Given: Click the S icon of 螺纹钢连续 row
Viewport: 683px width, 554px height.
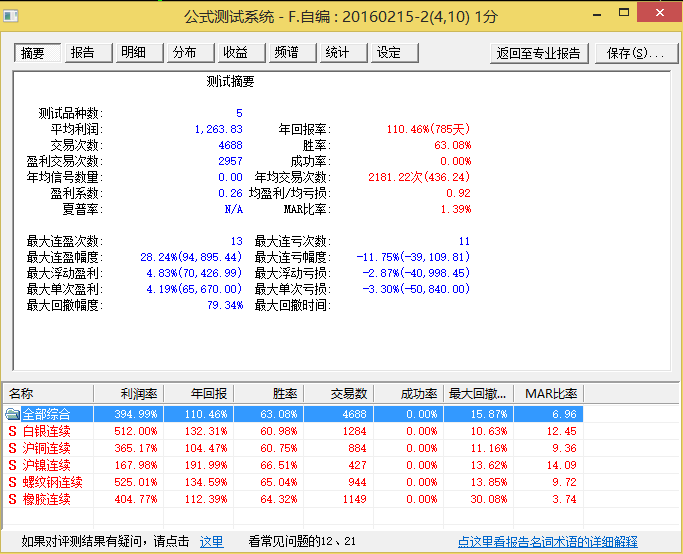Looking at the screenshot, I should click(13, 482).
